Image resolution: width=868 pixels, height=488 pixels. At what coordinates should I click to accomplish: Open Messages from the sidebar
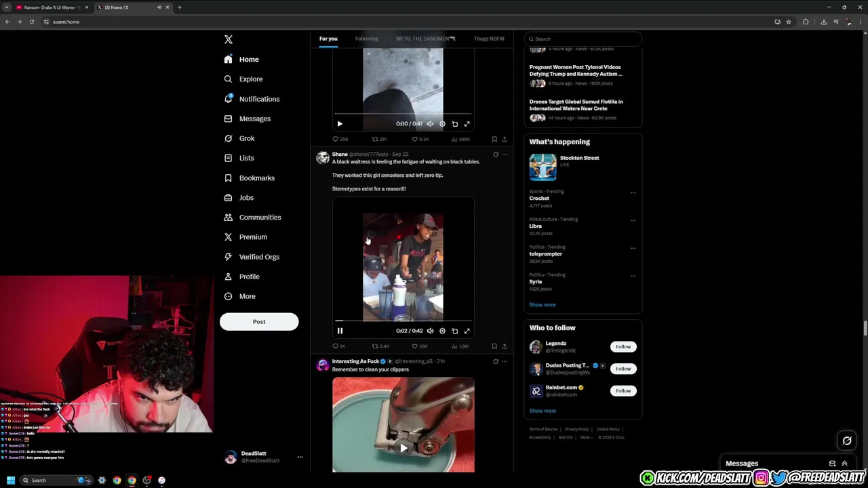click(248, 119)
